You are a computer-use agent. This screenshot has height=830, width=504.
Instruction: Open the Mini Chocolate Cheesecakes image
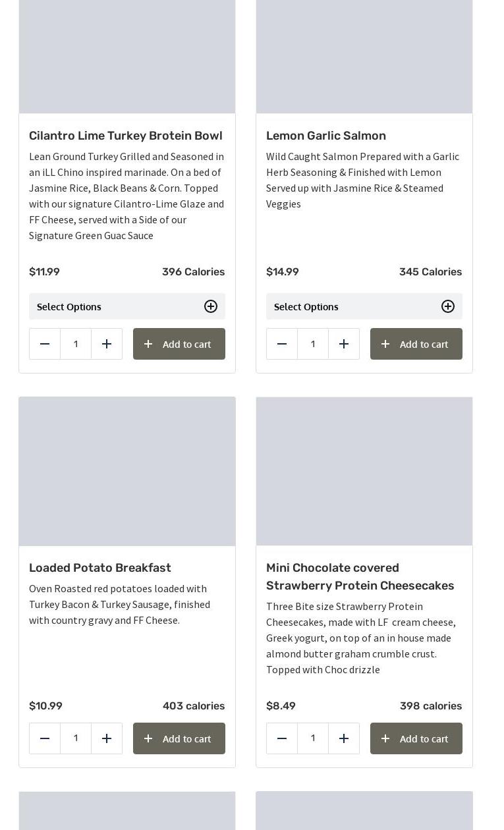[x=364, y=471]
